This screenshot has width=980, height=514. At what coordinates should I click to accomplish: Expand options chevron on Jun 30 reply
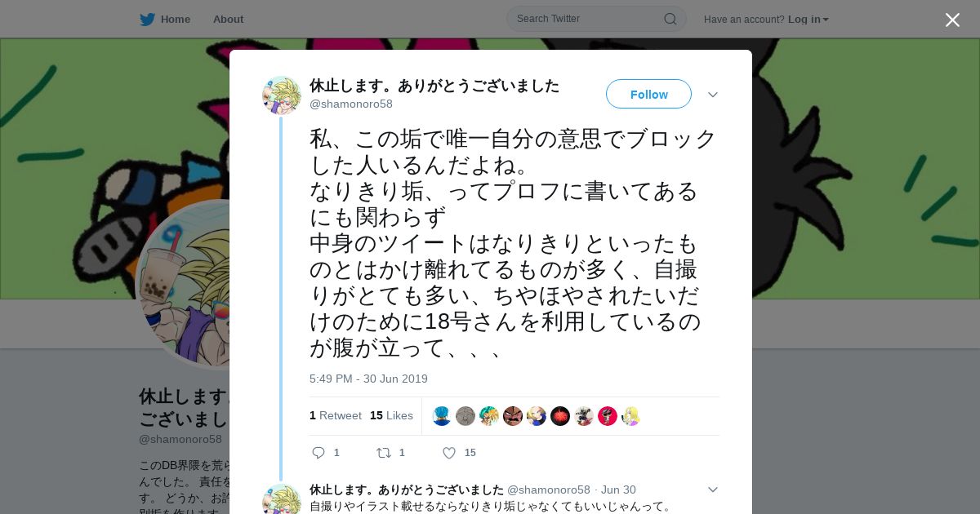(x=713, y=490)
